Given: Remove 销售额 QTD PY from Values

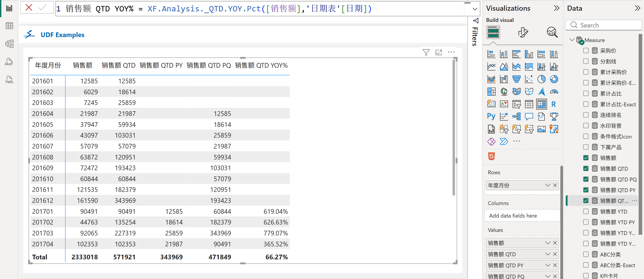Looking at the screenshot, I should coord(555,265).
